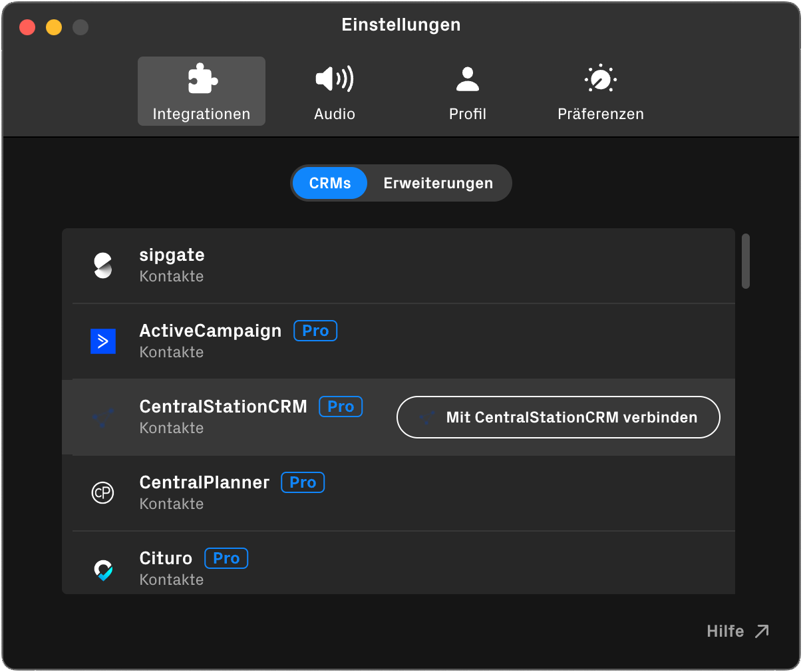
Task: Open the Hilfe link
Action: (x=737, y=631)
